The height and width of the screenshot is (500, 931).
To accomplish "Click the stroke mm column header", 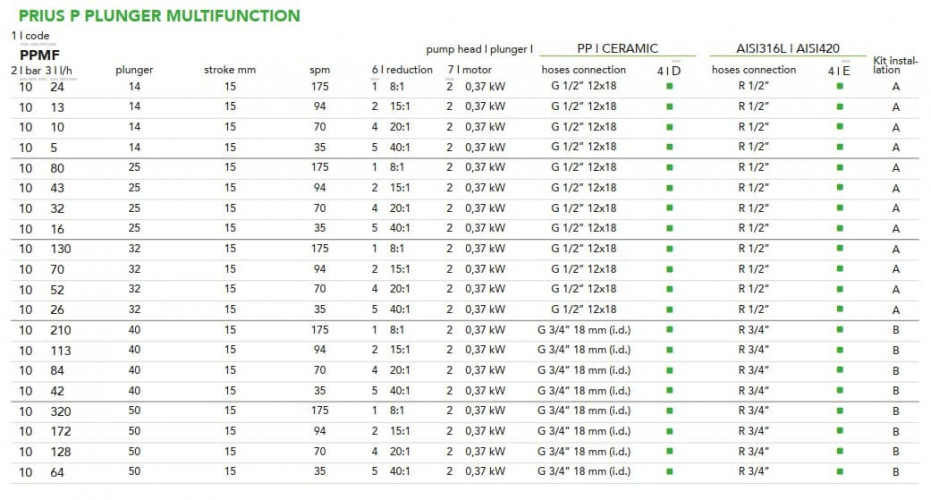I will (x=231, y=70).
